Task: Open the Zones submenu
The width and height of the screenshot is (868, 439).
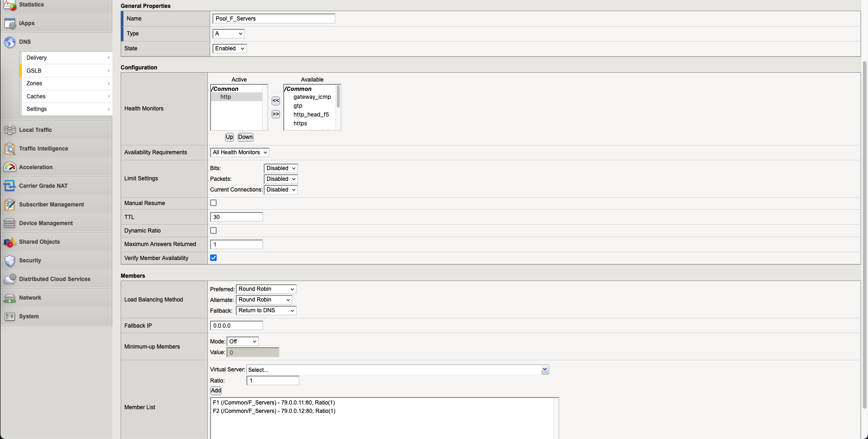Action: pyautogui.click(x=66, y=83)
